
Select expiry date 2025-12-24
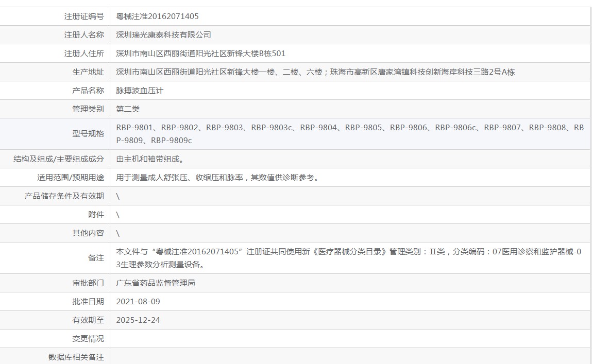(138, 320)
